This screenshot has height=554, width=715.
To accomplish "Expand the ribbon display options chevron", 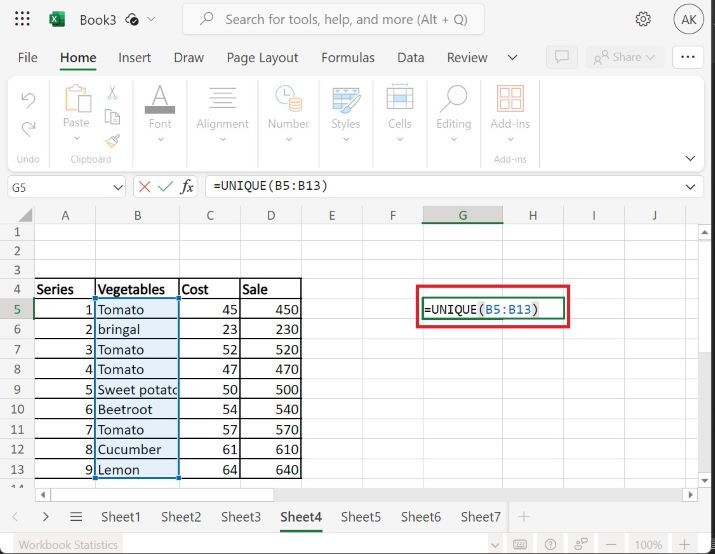I will tap(690, 158).
